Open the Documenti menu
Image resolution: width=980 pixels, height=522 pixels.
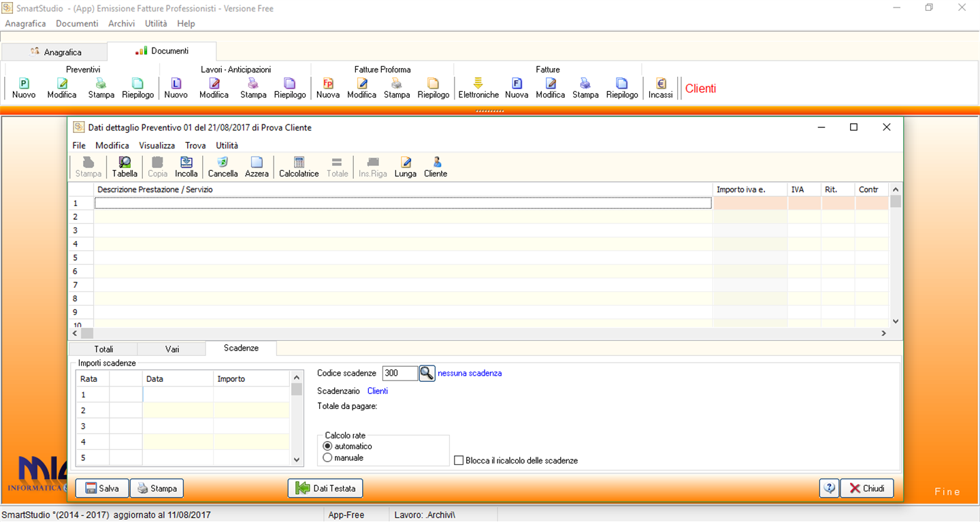tap(77, 23)
